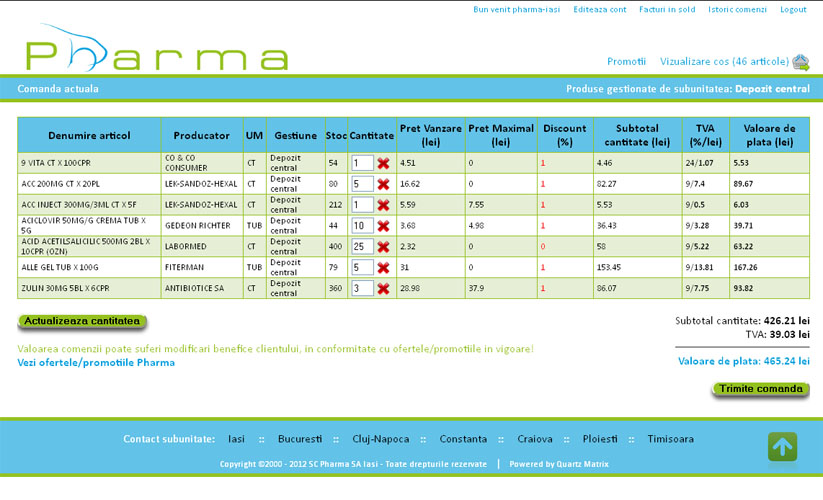
Task: Remove ZULIN 30MG item from cart
Action: point(383,288)
